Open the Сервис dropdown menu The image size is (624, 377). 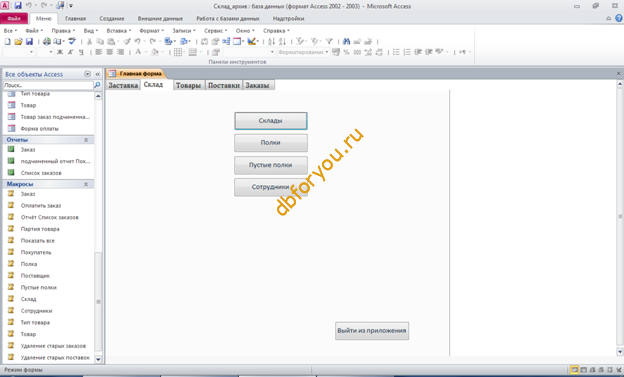216,31
